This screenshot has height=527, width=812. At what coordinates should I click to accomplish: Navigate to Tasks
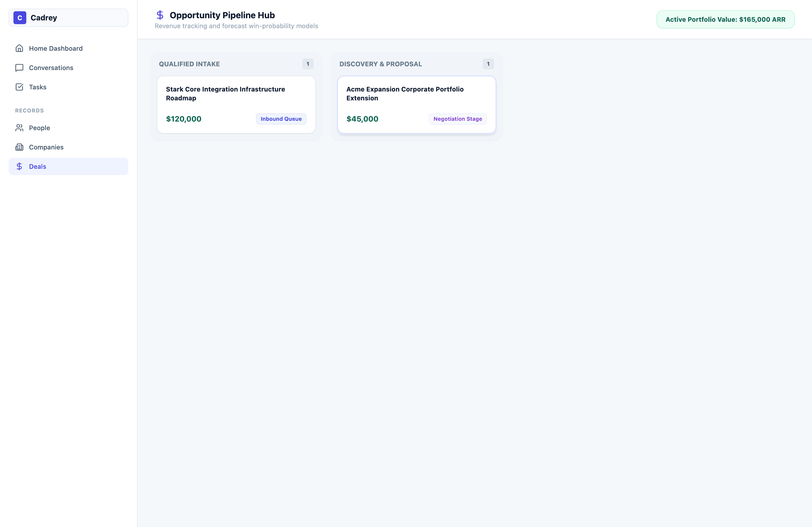pos(68,87)
